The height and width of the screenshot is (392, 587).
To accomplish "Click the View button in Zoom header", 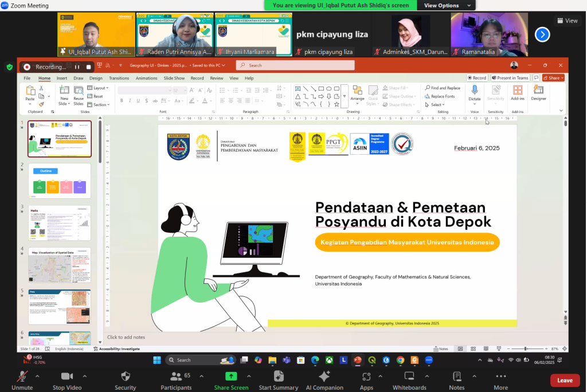I will pyautogui.click(x=567, y=21).
